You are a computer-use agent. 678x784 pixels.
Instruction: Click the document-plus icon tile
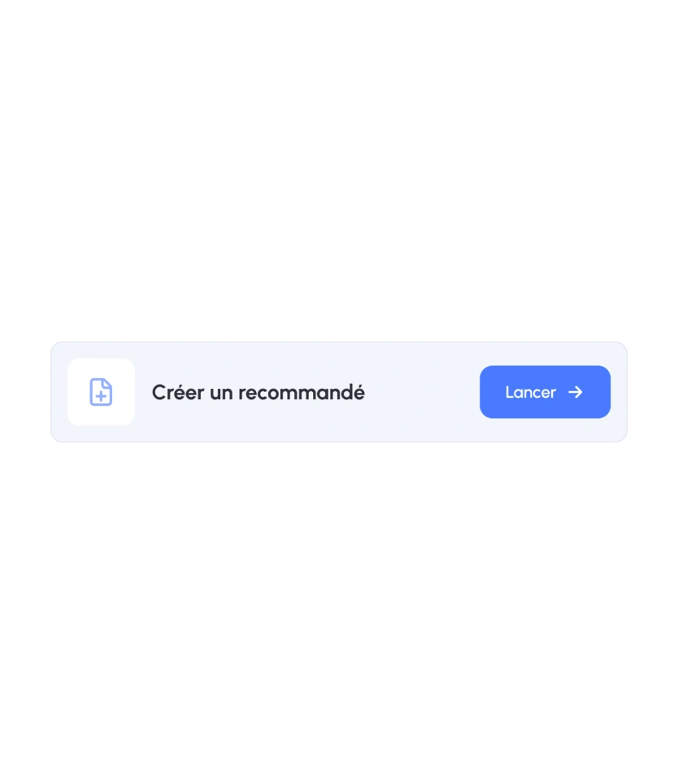tap(101, 392)
